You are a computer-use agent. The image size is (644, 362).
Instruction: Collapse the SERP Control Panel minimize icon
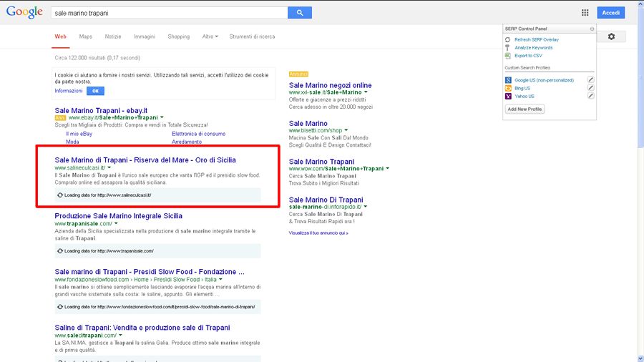592,29
